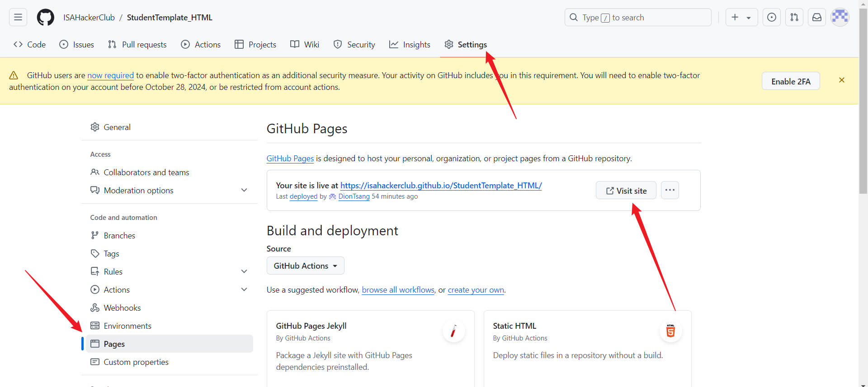Image resolution: width=868 pixels, height=387 pixels.
Task: Open Custom properties settings
Action: pos(170,362)
